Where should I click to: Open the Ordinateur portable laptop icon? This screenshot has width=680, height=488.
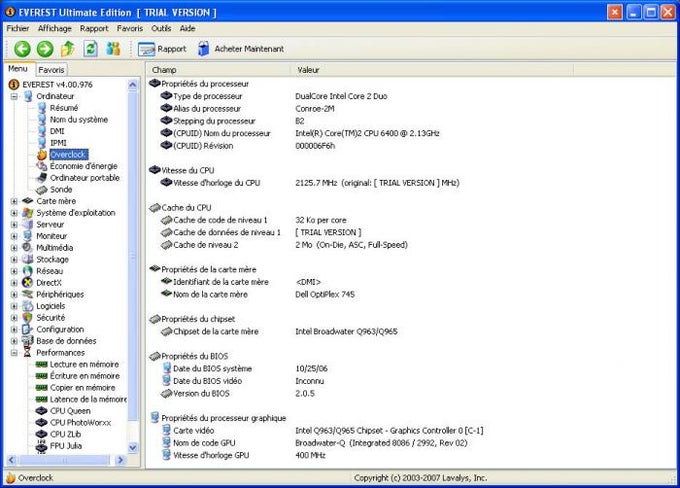(x=42, y=178)
